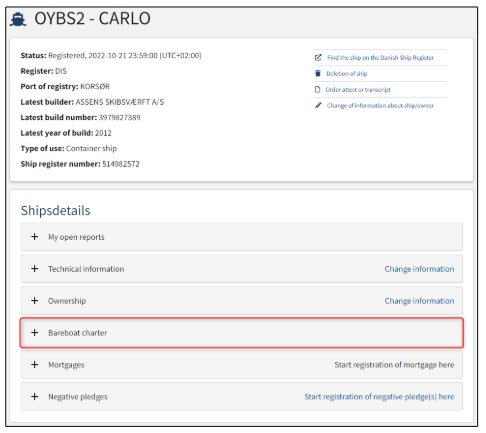Open the Deletion of ship link
The image size is (486, 433).
[347, 74]
